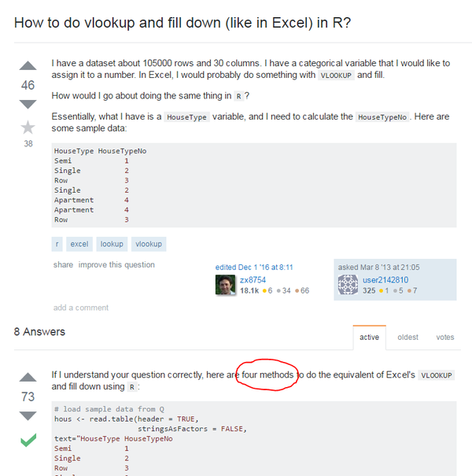This screenshot has width=472, height=476.
Task: Open user2142810's avatar identicon
Action: pyautogui.click(x=348, y=285)
